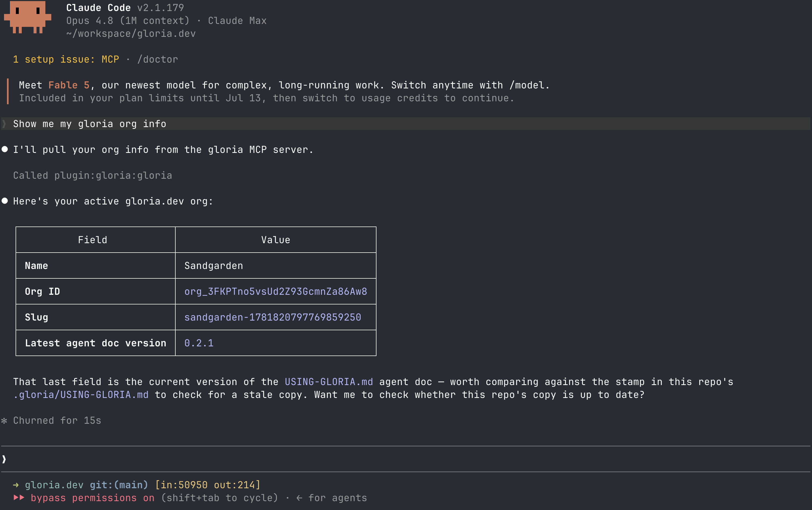Click the prompt chevron in the input box

(x=4, y=459)
